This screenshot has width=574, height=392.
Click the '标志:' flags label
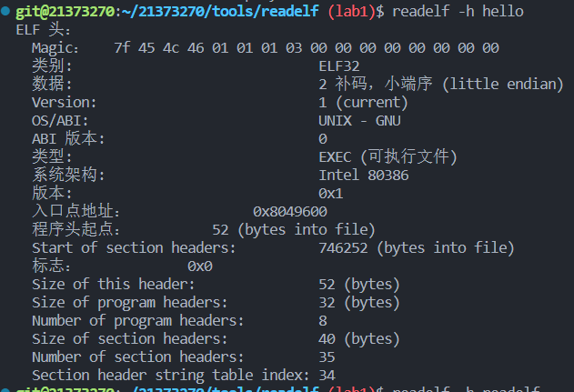tap(51, 266)
